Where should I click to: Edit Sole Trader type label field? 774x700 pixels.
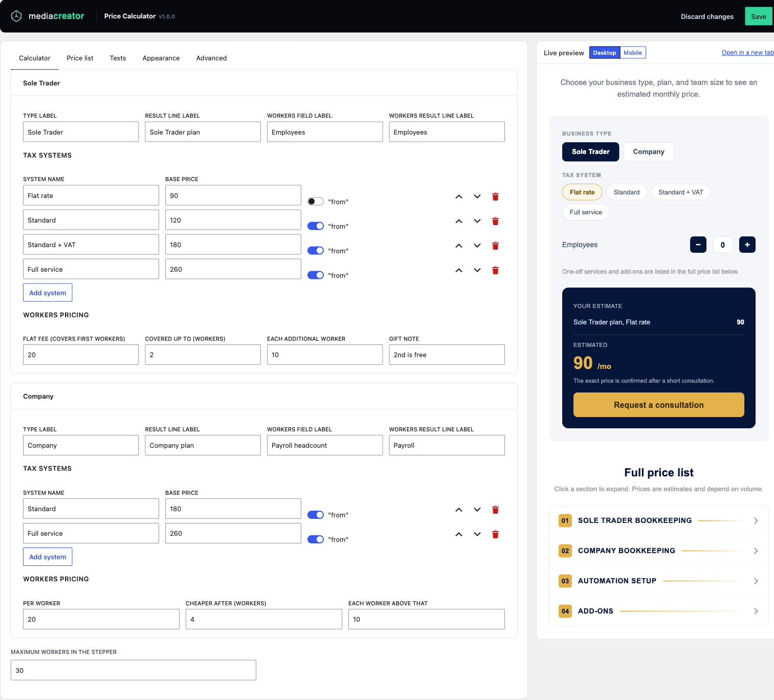[x=81, y=132]
